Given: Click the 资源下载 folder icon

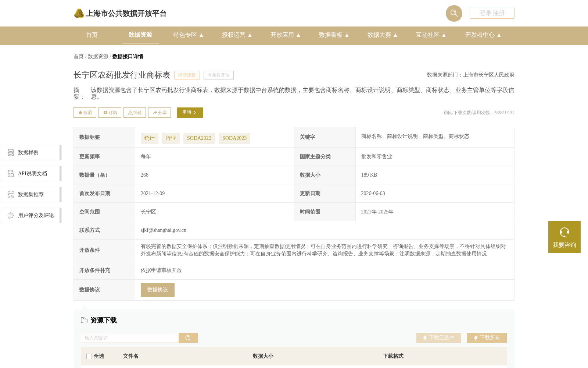Looking at the screenshot, I should click(x=84, y=320).
